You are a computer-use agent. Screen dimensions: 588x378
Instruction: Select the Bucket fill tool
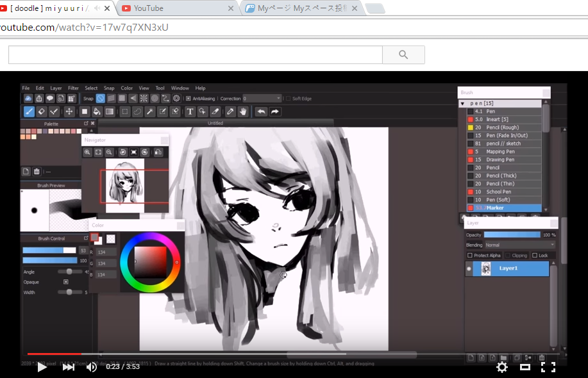coord(97,111)
